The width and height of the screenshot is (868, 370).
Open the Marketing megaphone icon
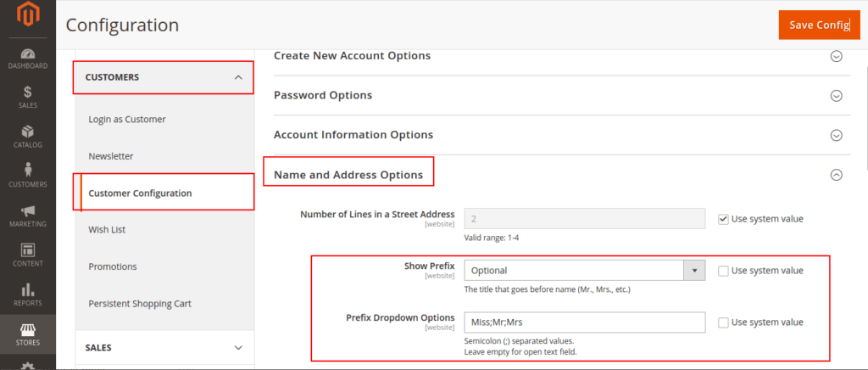pyautogui.click(x=27, y=210)
